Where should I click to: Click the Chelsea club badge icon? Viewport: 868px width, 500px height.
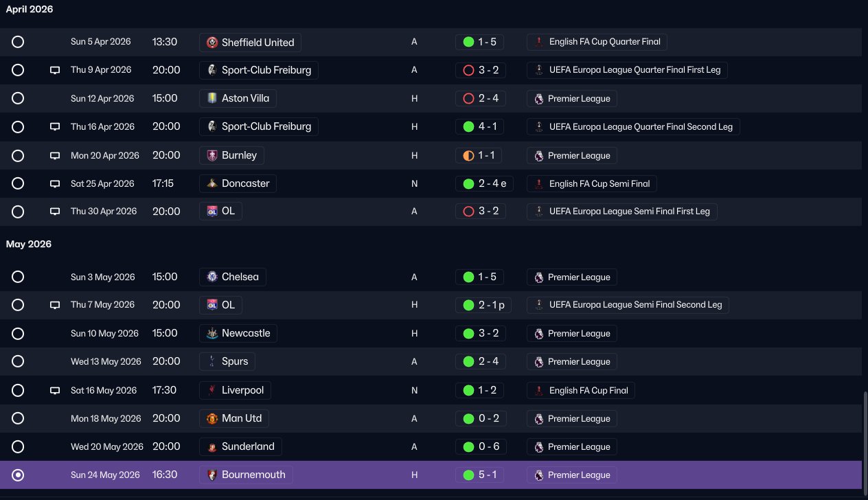point(212,277)
